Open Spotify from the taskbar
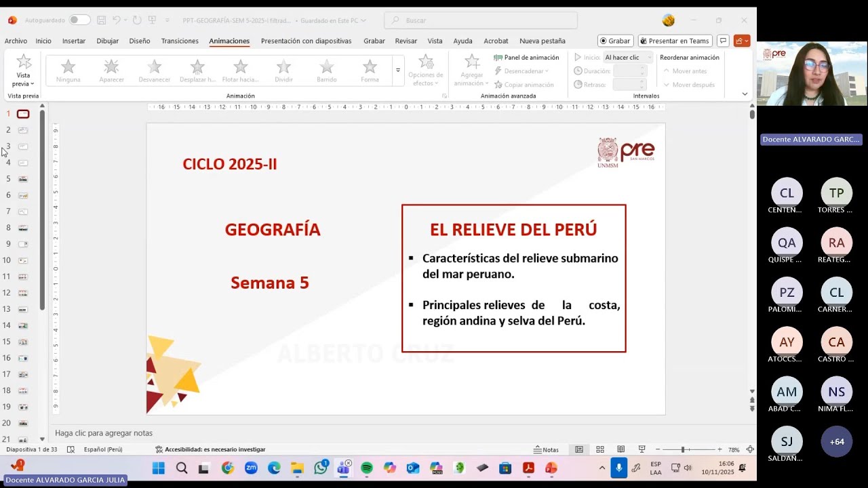Viewport: 868px width, 488px height. click(x=367, y=468)
